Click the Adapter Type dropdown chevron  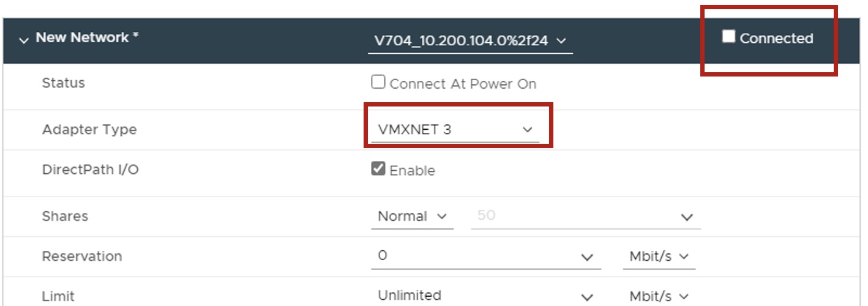pyautogui.click(x=528, y=130)
